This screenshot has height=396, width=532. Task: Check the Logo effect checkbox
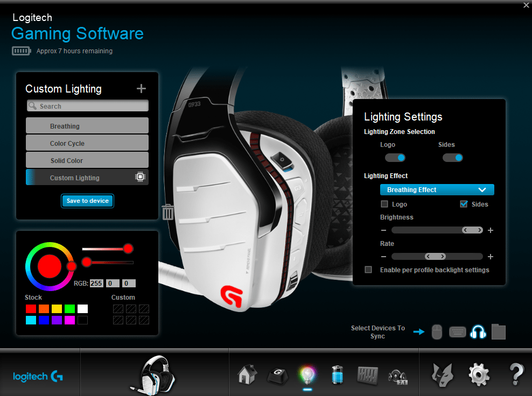pyautogui.click(x=384, y=204)
